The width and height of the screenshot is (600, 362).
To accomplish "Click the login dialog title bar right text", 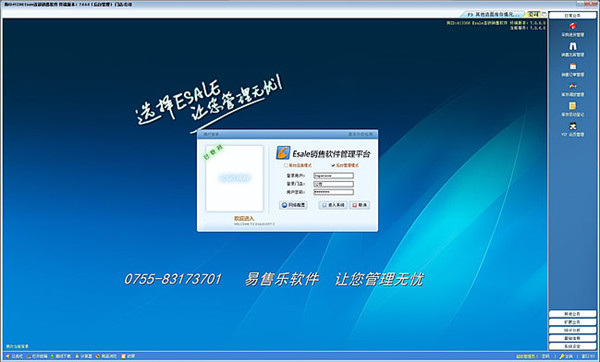I will [360, 134].
